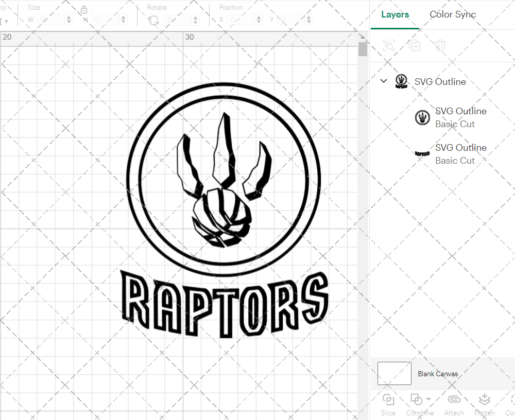Select the SVG Outline parent layer

[x=441, y=81]
